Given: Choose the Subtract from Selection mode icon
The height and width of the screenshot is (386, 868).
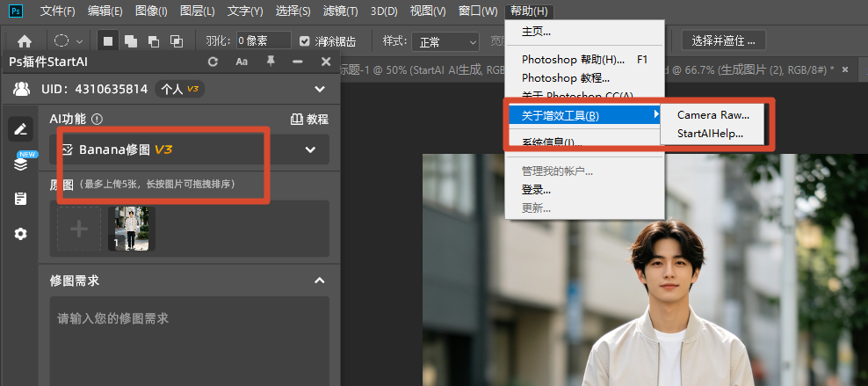Looking at the screenshot, I should coord(154,41).
